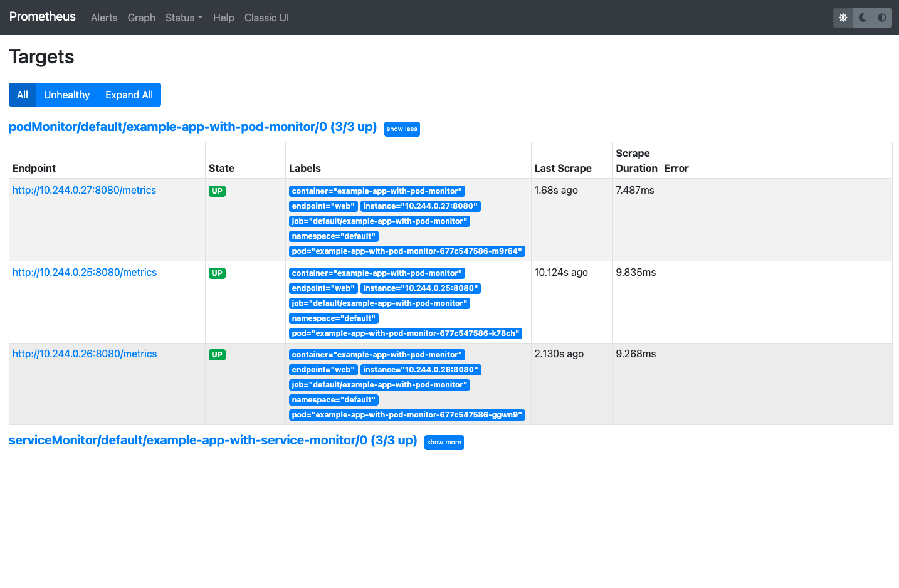Expand service monitor targets with show more
Screen dimensions: 899x588
tap(444, 443)
